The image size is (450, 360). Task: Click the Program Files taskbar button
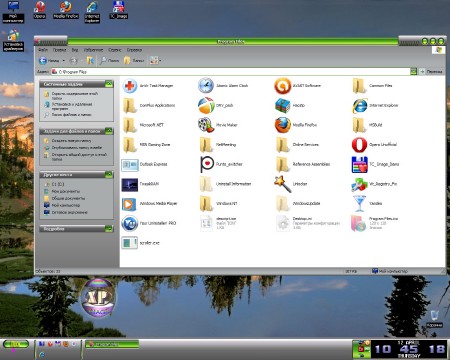pyautogui.click(x=112, y=344)
